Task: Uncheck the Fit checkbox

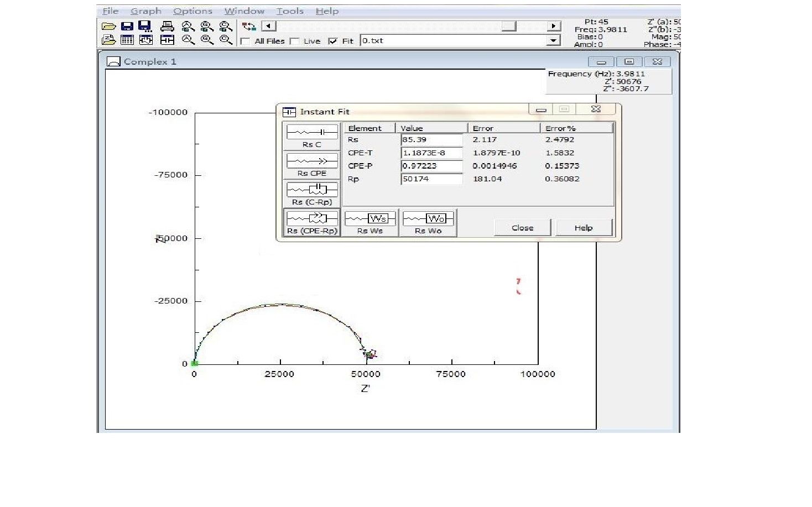Action: [x=332, y=41]
